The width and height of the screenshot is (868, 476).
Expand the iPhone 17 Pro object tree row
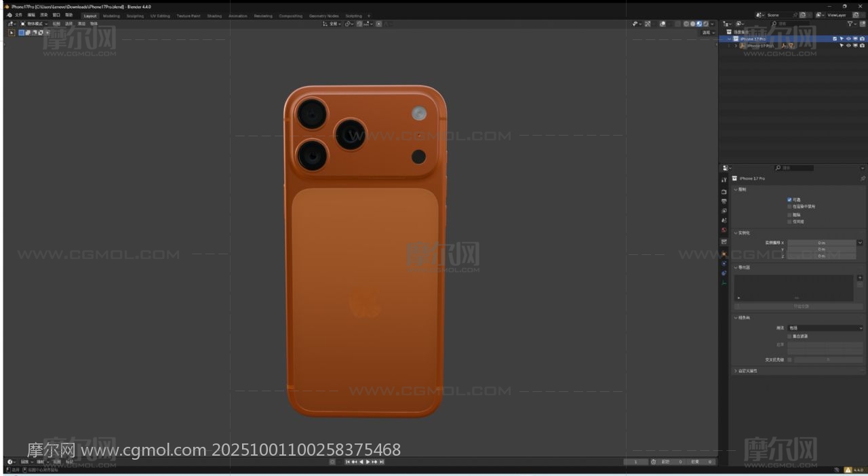(736, 46)
